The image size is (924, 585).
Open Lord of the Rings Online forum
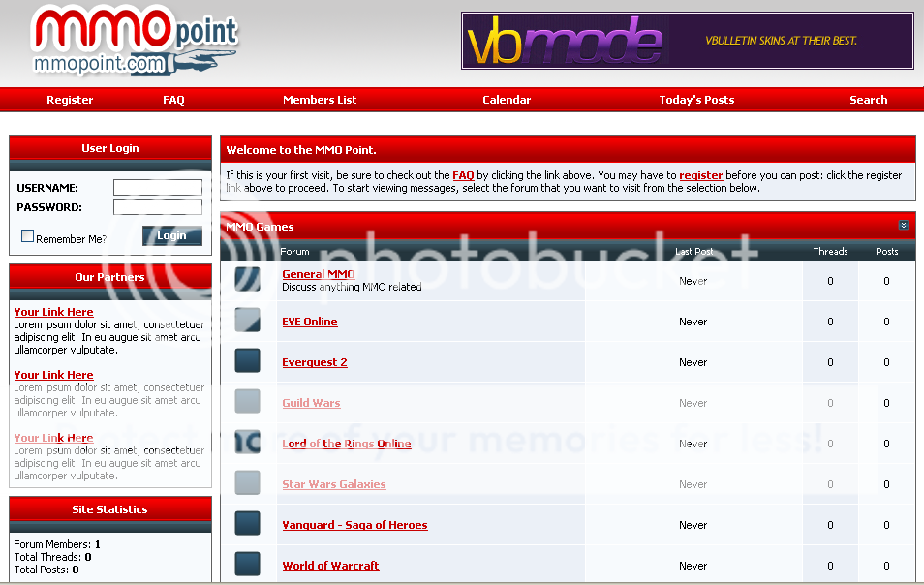pos(347,444)
